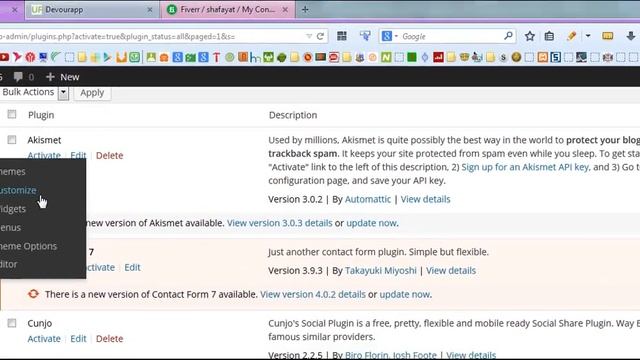The width and height of the screenshot is (640, 360).
Task: Open the orange U-shaped bookmark icon
Action: click(x=121, y=57)
